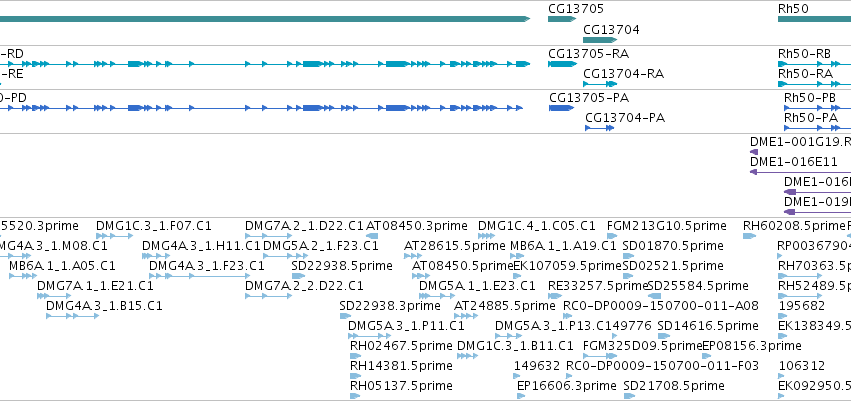Screen dimensions: 851x401
Task: Open the DMG4A.3_1.F23.C1 EST label
Action: (x=207, y=266)
